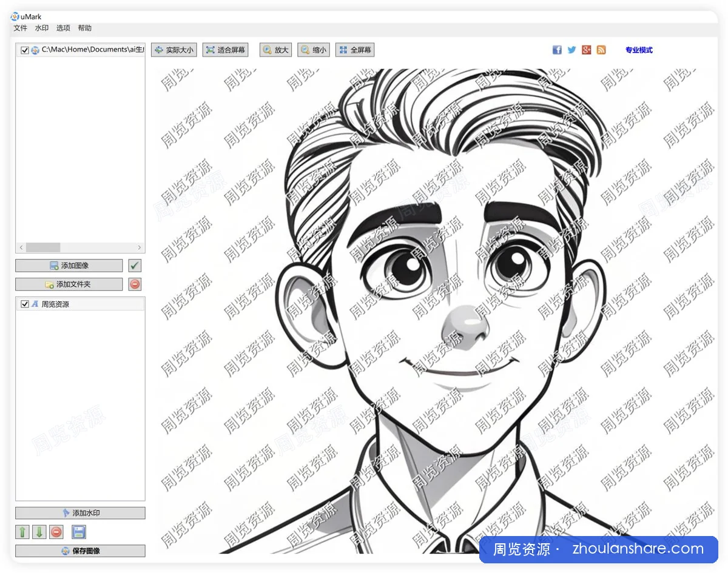Click the 添加水印 add watermark button

80,513
